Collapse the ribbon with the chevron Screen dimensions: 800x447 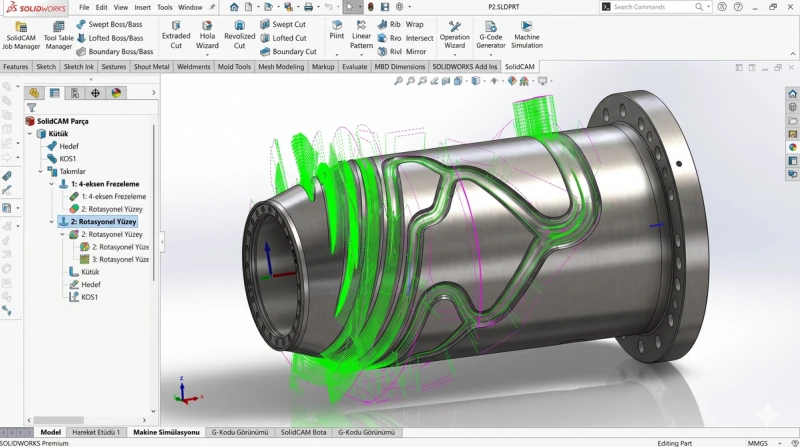click(793, 54)
